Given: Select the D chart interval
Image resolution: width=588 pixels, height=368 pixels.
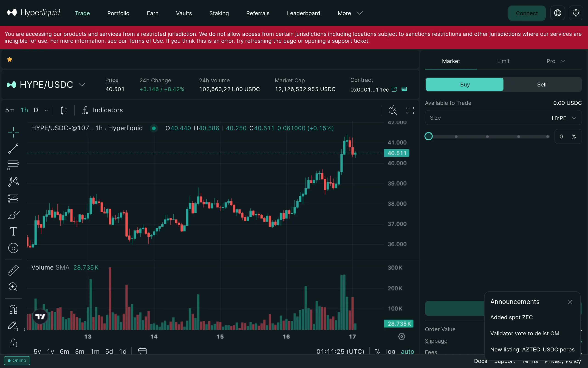Looking at the screenshot, I should (x=36, y=110).
